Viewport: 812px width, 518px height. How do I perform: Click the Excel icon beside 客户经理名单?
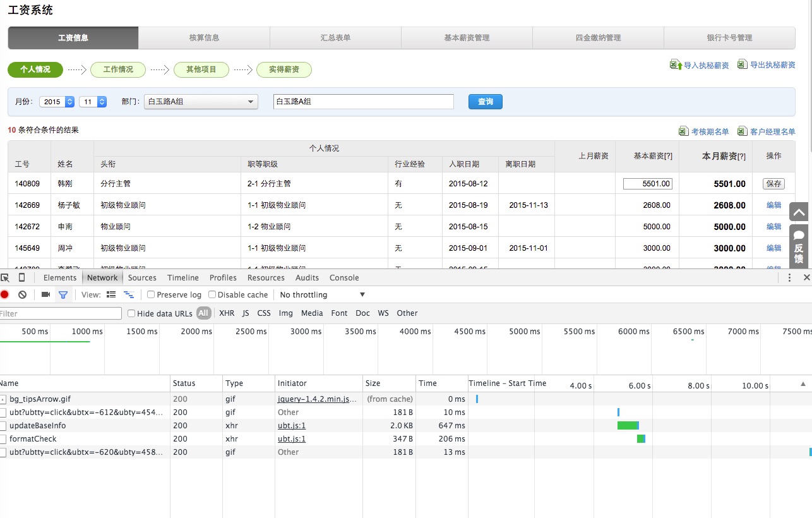click(743, 131)
